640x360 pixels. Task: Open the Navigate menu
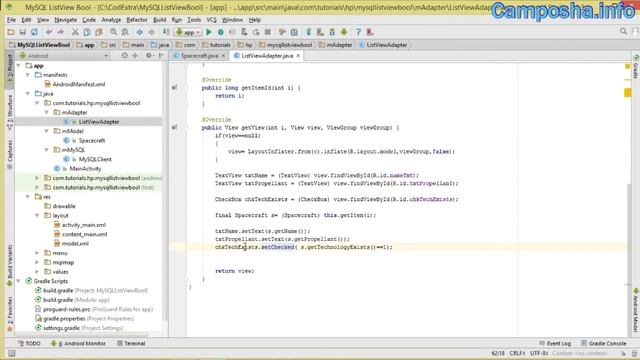(65, 20)
